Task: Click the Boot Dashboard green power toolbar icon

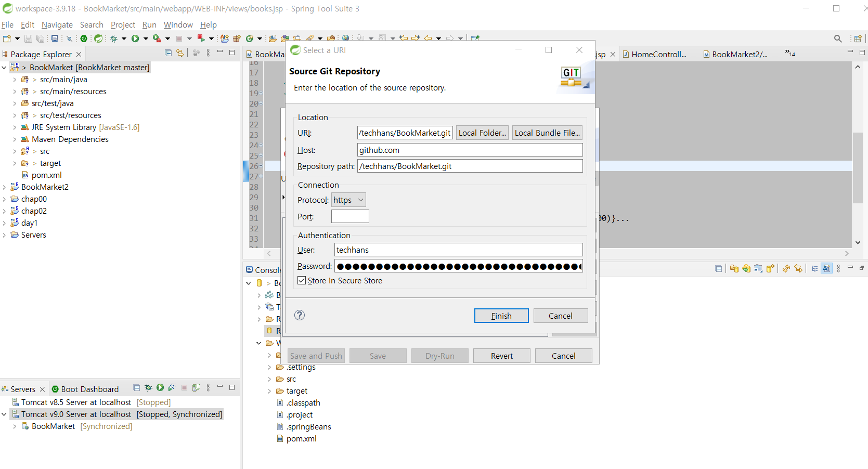Action: 84,38
